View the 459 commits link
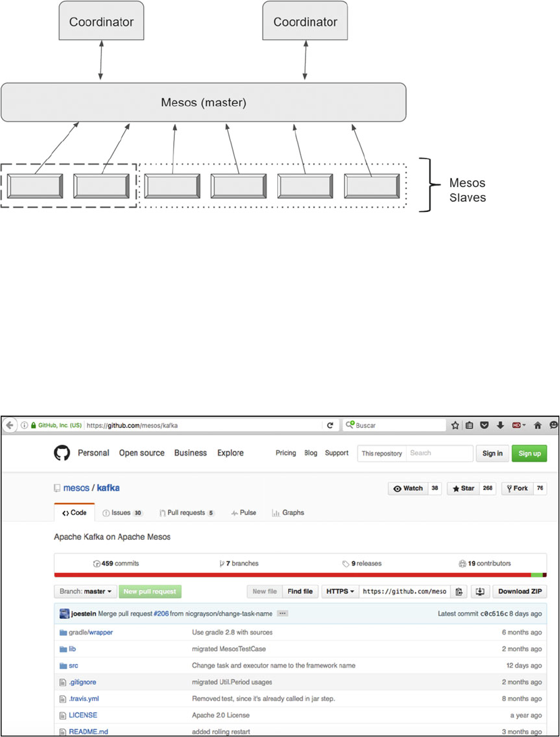560x737 pixels. click(x=116, y=564)
